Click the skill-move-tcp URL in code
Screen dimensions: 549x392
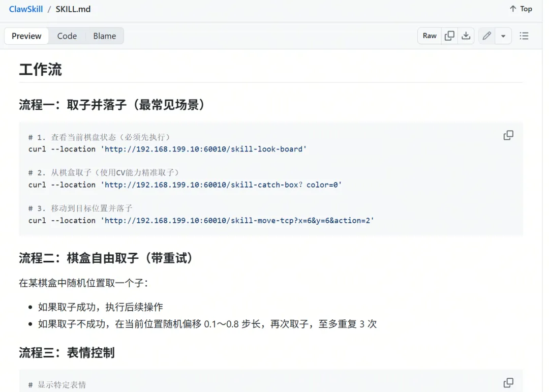pos(237,221)
